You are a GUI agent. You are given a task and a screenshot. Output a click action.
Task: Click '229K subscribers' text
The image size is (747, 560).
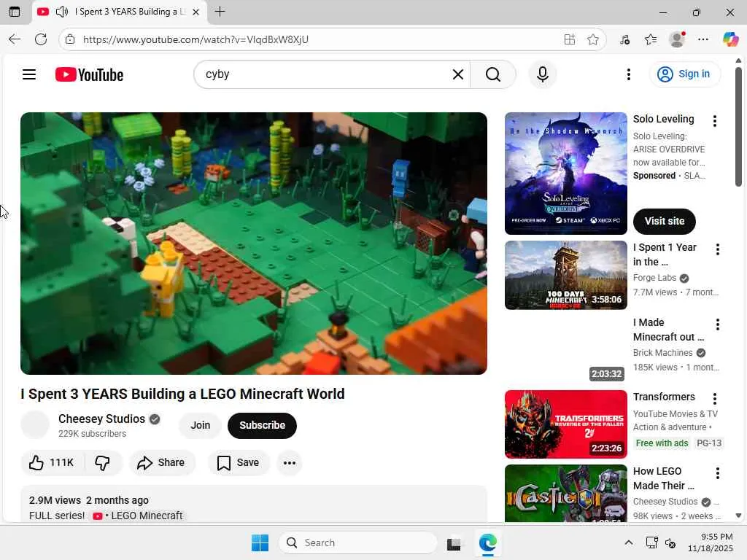point(92,434)
